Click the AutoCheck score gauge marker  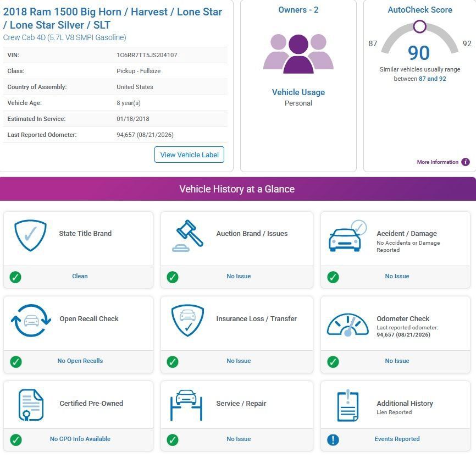tap(419, 26)
